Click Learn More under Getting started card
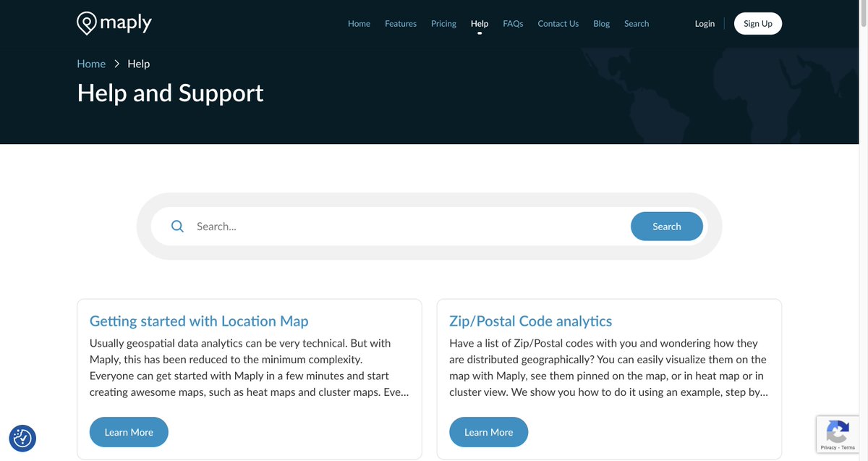868x461 pixels. point(129,432)
